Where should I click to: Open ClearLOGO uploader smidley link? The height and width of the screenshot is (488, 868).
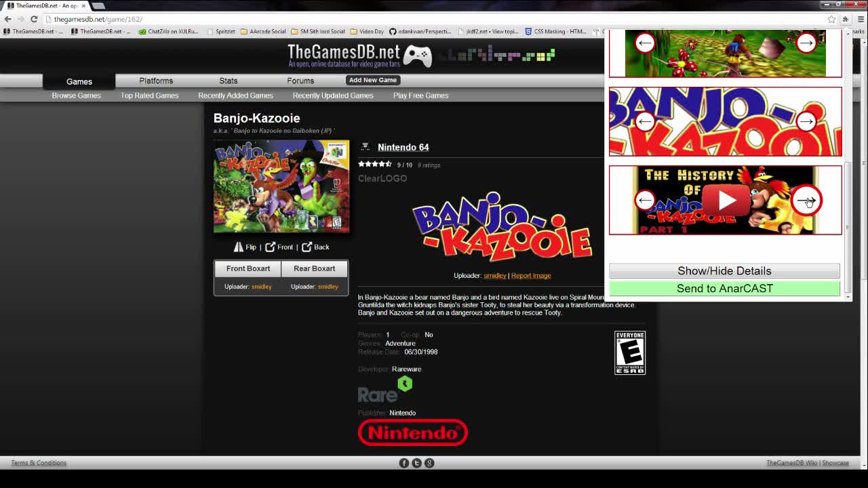point(494,276)
